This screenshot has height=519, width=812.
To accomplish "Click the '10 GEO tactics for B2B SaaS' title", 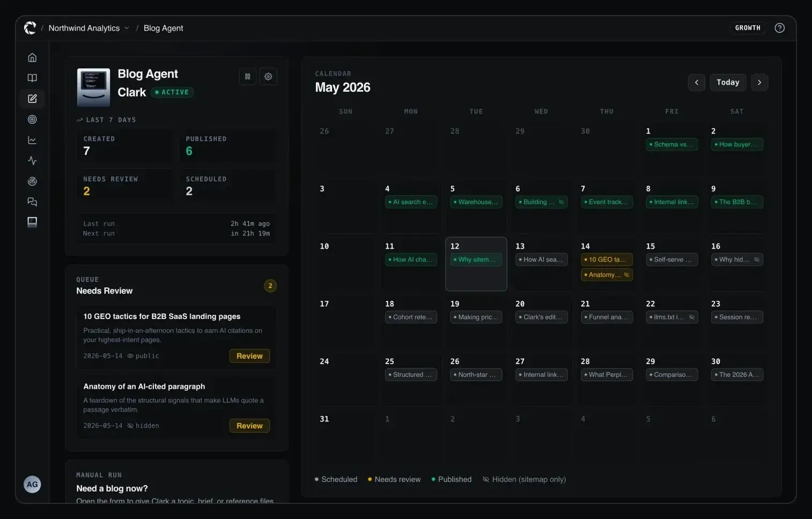I will (161, 316).
